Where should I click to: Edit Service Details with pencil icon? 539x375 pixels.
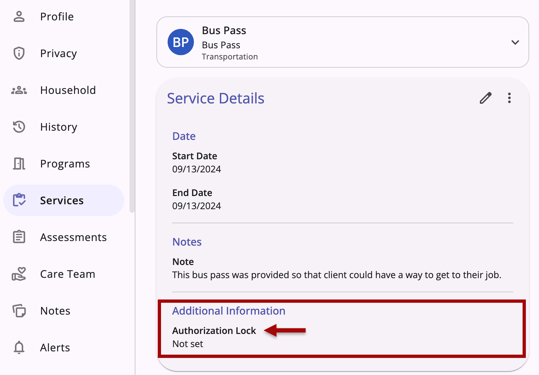pos(485,98)
